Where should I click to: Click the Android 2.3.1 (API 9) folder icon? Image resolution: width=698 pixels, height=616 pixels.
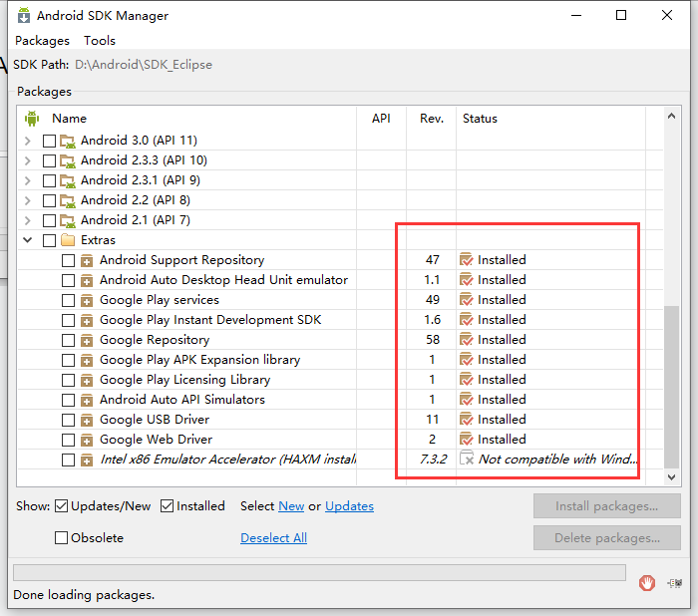(x=68, y=180)
